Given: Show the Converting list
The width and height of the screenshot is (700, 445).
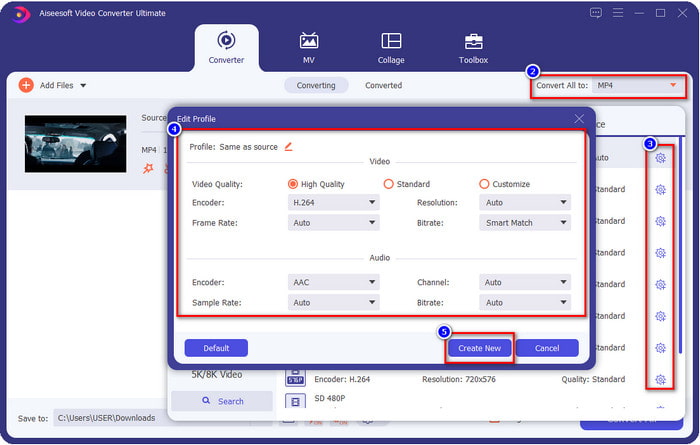Looking at the screenshot, I should (316, 85).
